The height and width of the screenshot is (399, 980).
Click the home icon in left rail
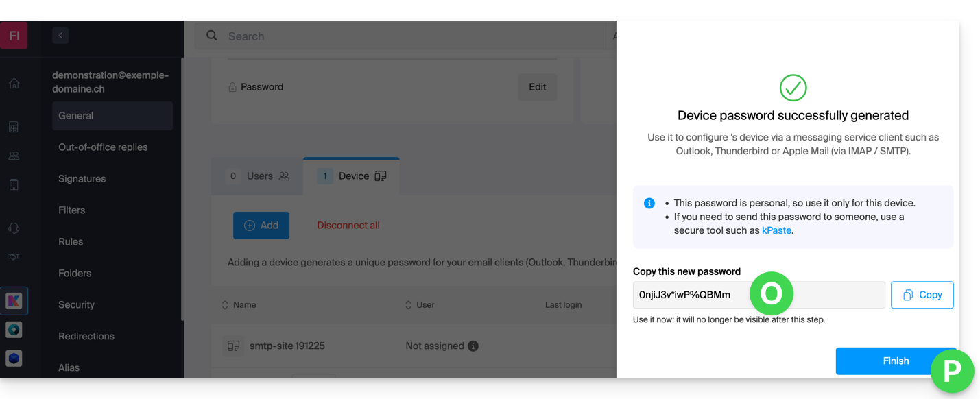click(x=14, y=84)
